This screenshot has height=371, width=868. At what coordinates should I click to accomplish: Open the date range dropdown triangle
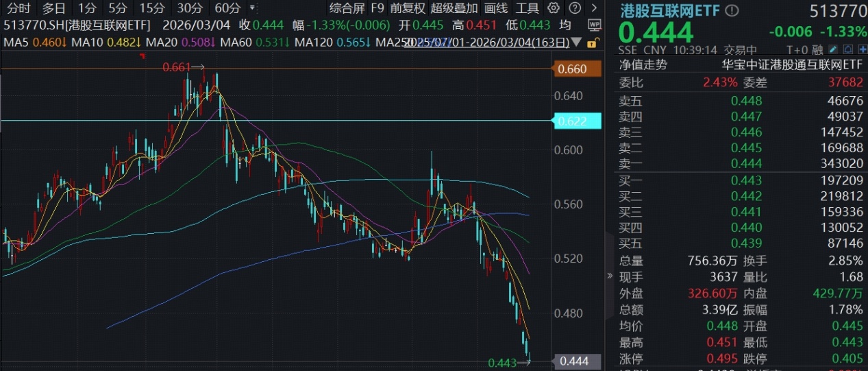[577, 43]
